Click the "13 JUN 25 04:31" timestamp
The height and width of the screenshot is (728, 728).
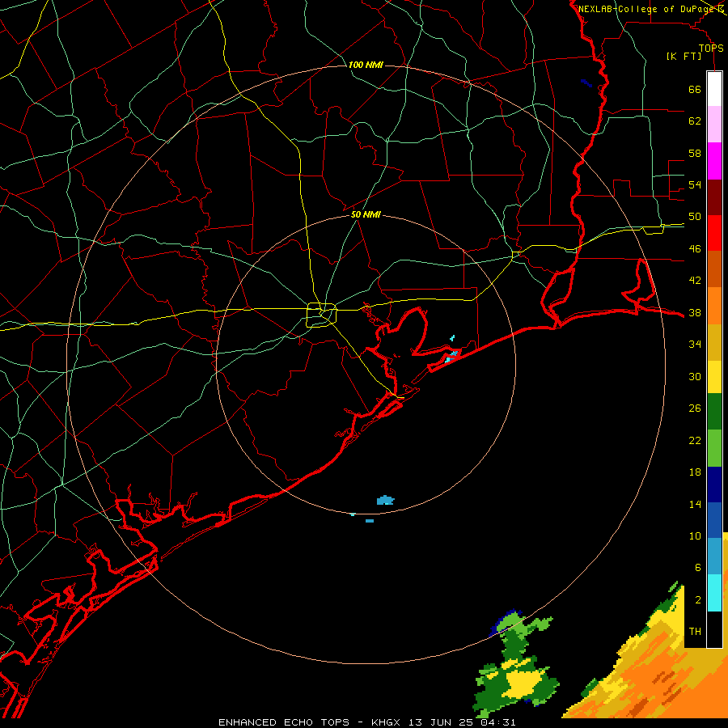(462, 722)
